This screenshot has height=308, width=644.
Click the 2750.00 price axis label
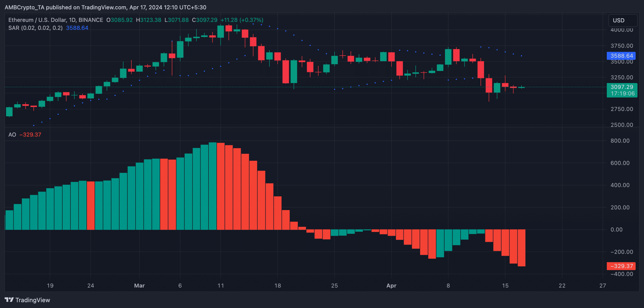pos(622,109)
